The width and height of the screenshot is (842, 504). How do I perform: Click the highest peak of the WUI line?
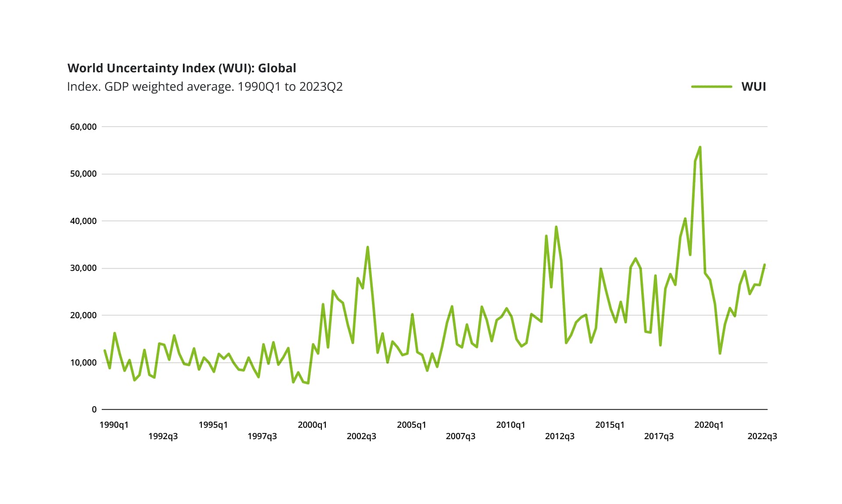pos(700,147)
